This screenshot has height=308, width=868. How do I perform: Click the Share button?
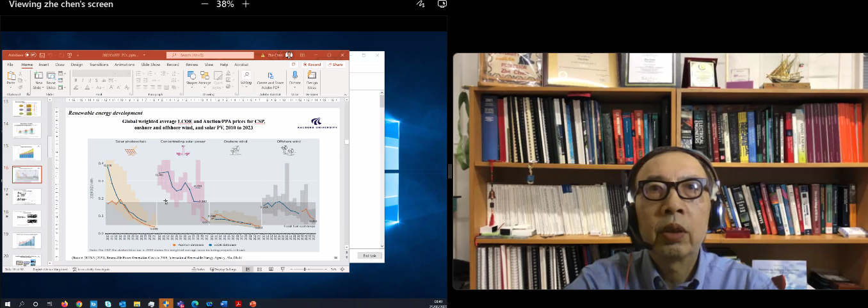pos(335,65)
